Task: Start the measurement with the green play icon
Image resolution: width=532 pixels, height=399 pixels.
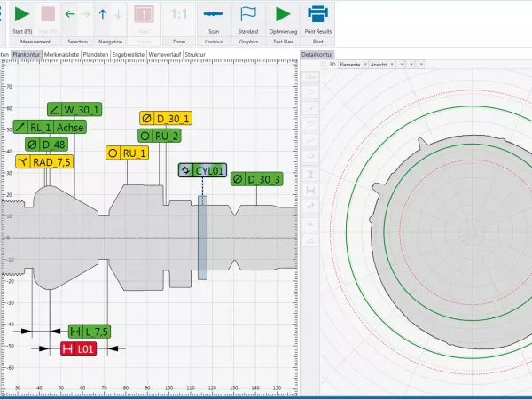Action: [x=23, y=15]
